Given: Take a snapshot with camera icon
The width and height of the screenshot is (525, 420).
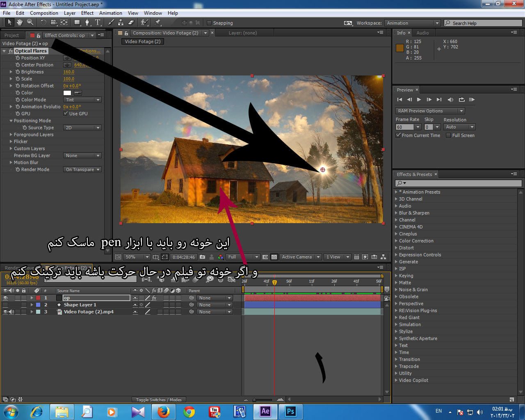Looking at the screenshot, I should pos(202,257).
